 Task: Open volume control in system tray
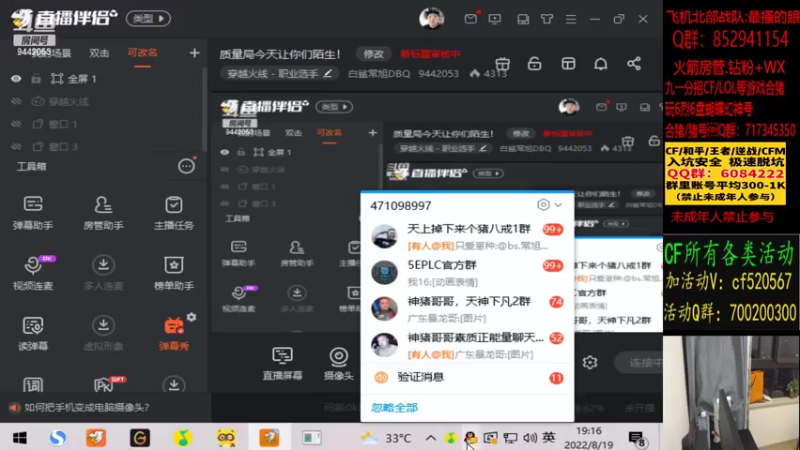coord(530,438)
